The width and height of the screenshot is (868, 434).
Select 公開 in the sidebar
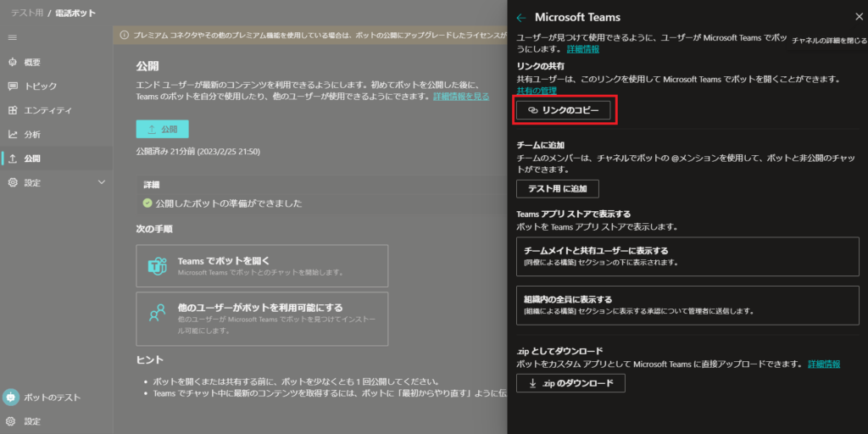[x=57, y=159]
